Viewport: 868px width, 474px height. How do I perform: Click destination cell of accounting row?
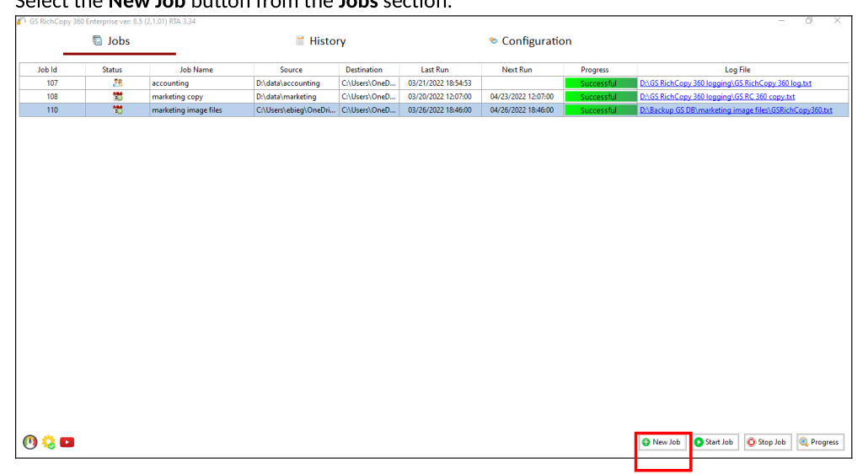(x=368, y=83)
